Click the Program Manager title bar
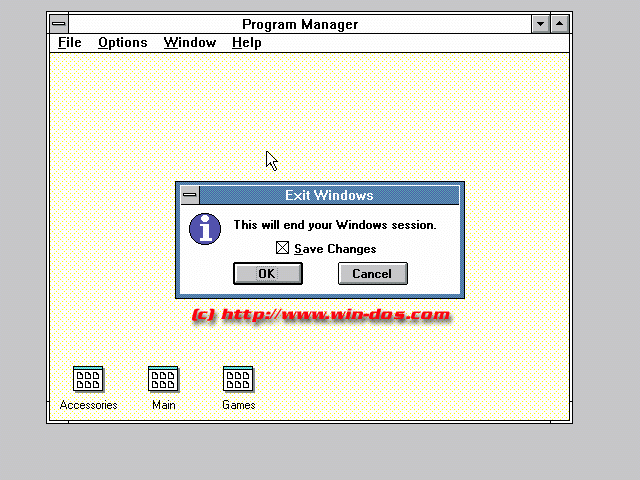Viewport: 640px width, 480px height. click(300, 24)
